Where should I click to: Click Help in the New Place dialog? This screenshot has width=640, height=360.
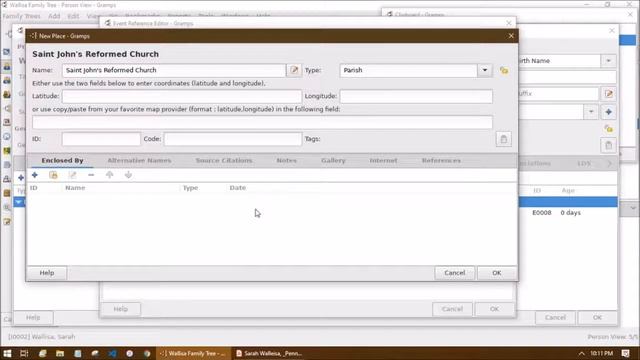47,273
